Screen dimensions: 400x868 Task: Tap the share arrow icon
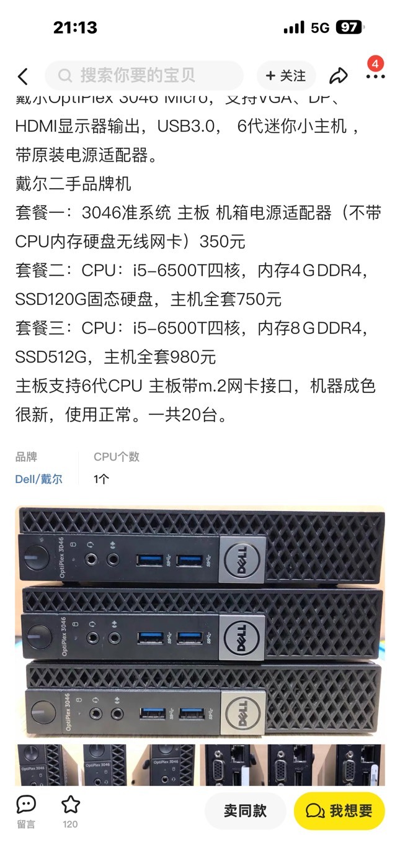click(x=338, y=76)
